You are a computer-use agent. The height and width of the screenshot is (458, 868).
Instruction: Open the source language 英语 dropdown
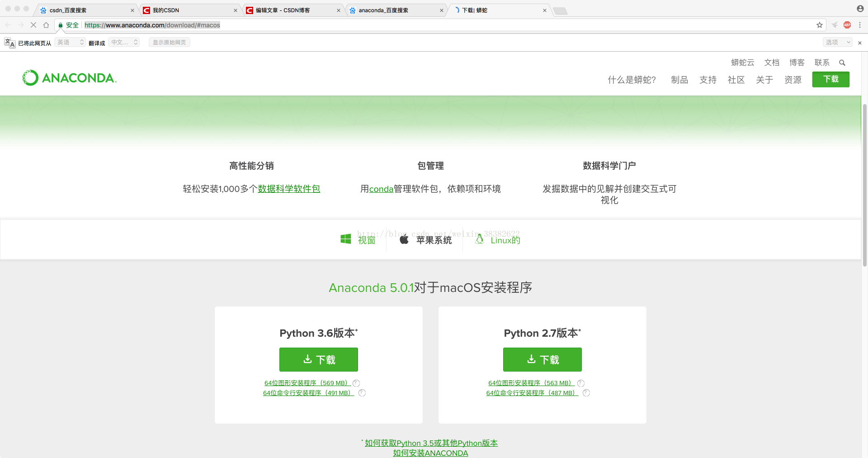point(70,42)
